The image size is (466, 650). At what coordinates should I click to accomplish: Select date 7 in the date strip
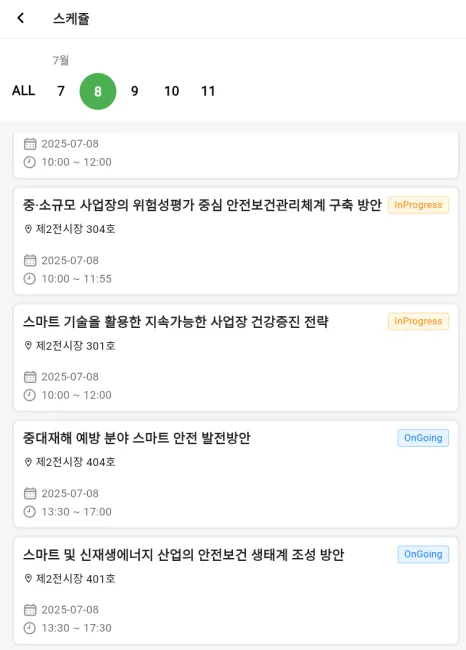click(x=61, y=91)
